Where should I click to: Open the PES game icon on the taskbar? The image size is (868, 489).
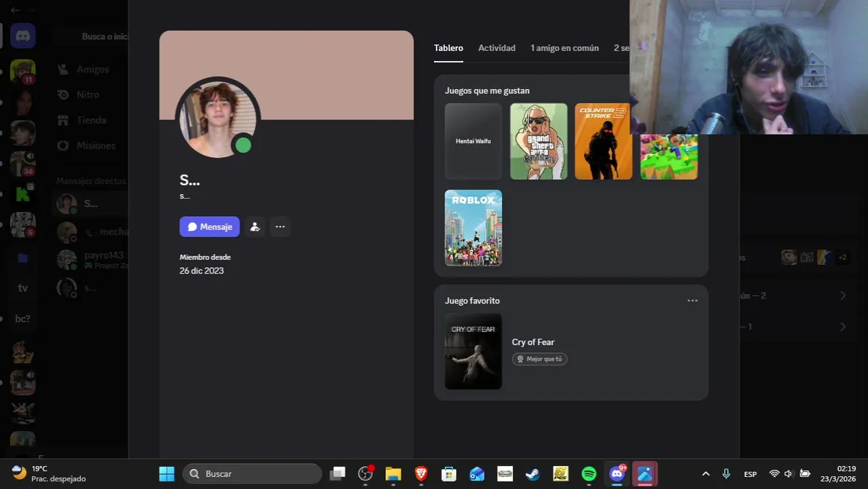(x=561, y=474)
